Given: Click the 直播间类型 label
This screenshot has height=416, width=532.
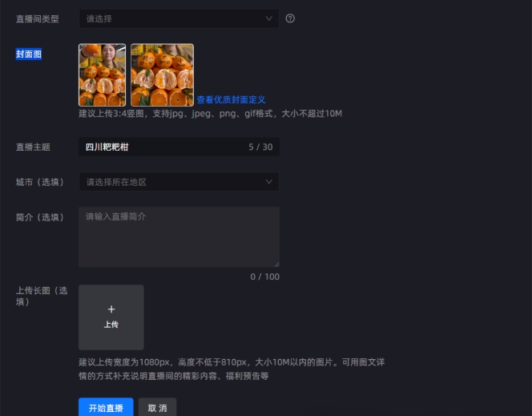Looking at the screenshot, I should click(x=38, y=18).
